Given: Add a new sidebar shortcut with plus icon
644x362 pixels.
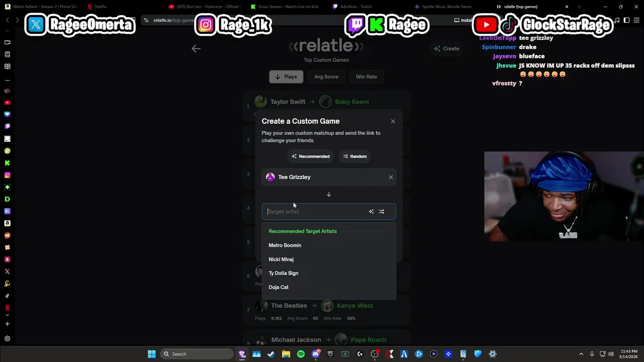Looking at the screenshot, I should pos(7,324).
